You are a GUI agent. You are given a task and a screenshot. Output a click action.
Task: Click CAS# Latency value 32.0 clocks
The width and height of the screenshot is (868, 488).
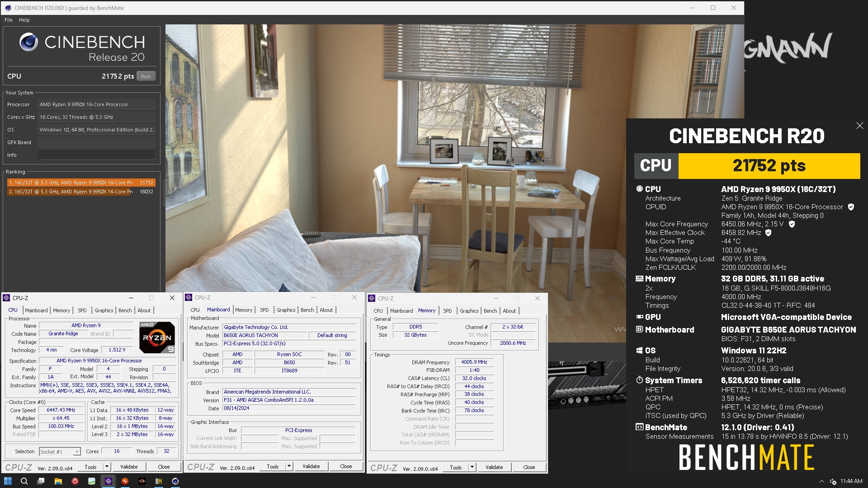pyautogui.click(x=474, y=378)
